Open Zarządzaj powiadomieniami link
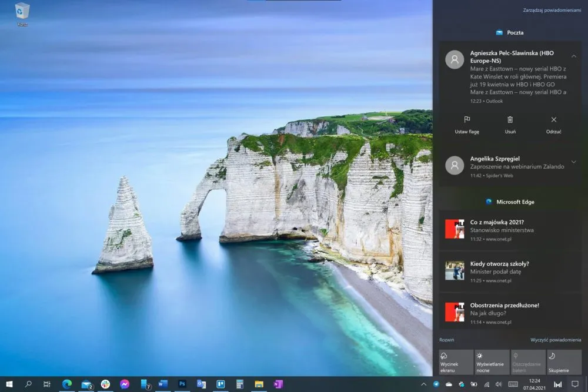 click(552, 10)
